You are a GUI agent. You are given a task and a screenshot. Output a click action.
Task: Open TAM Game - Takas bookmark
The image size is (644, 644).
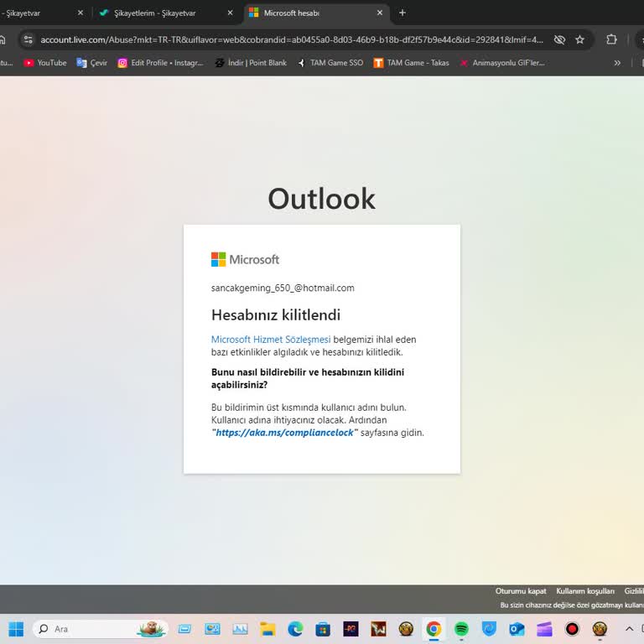[x=411, y=63]
